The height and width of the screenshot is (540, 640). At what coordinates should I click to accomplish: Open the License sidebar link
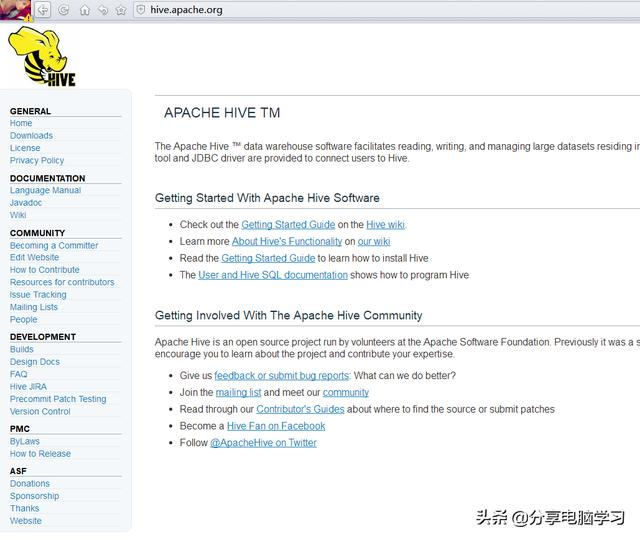(x=25, y=148)
